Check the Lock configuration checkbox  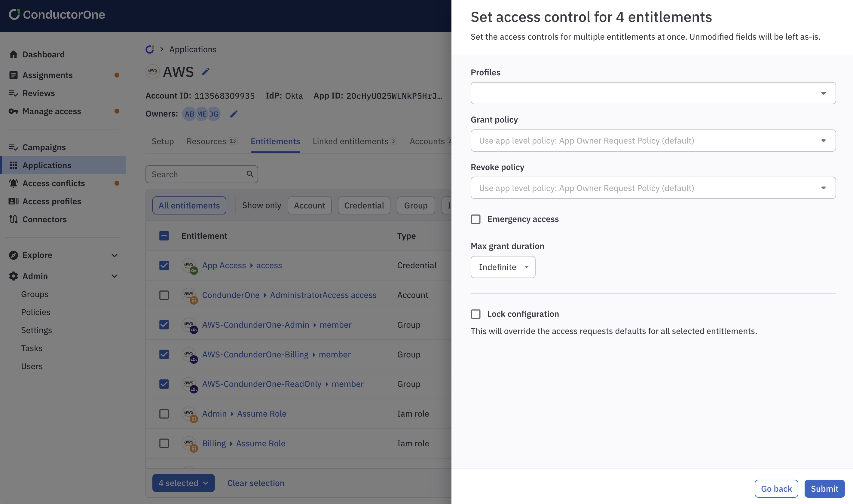click(476, 314)
